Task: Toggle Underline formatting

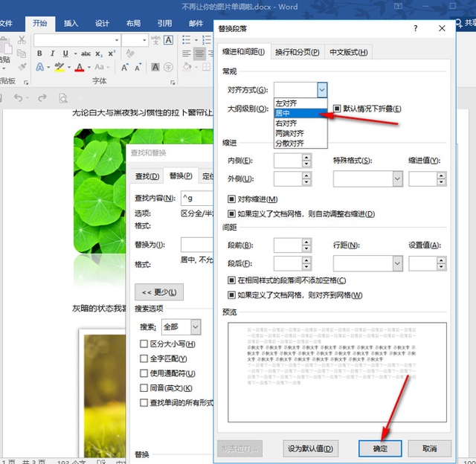Action: [65, 54]
